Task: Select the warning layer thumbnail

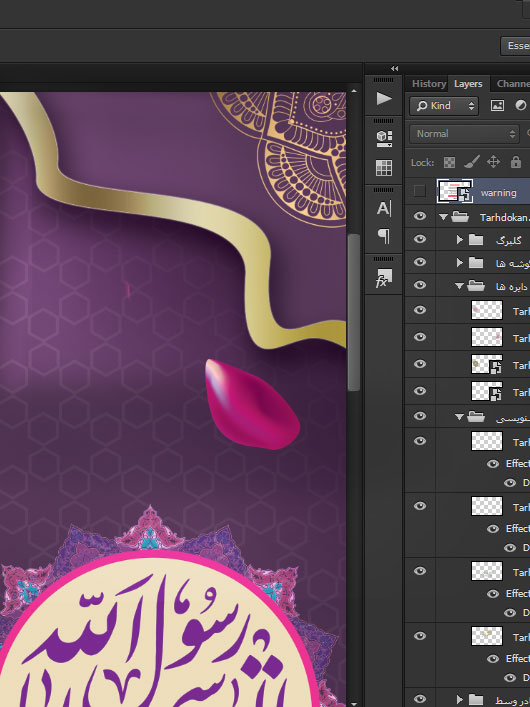Action: pos(455,191)
